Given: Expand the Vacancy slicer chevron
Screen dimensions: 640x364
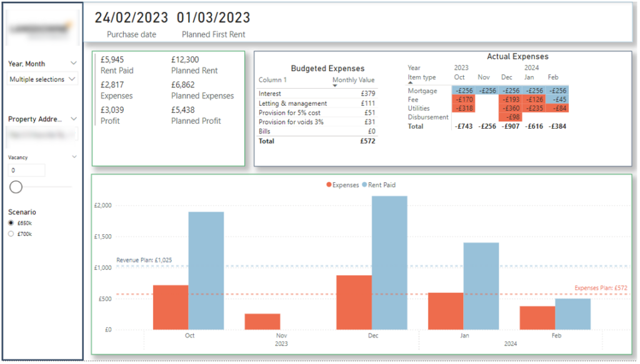Looking at the screenshot, I should [x=74, y=157].
